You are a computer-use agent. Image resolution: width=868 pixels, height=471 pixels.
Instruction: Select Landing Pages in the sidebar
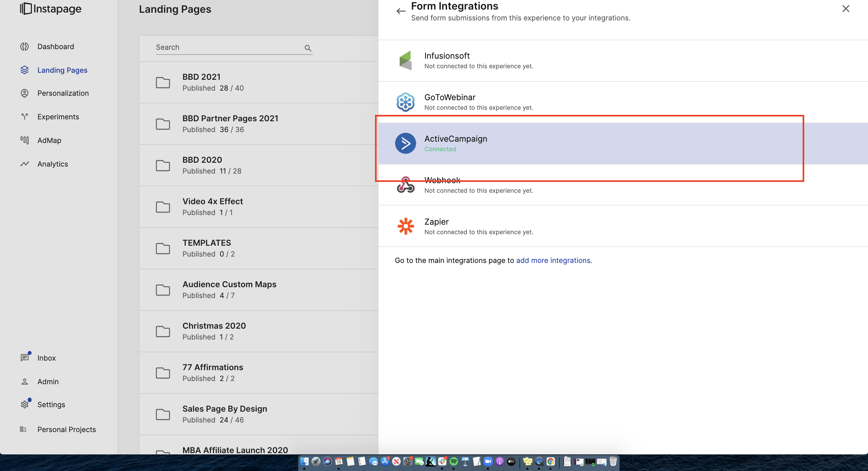tap(62, 70)
